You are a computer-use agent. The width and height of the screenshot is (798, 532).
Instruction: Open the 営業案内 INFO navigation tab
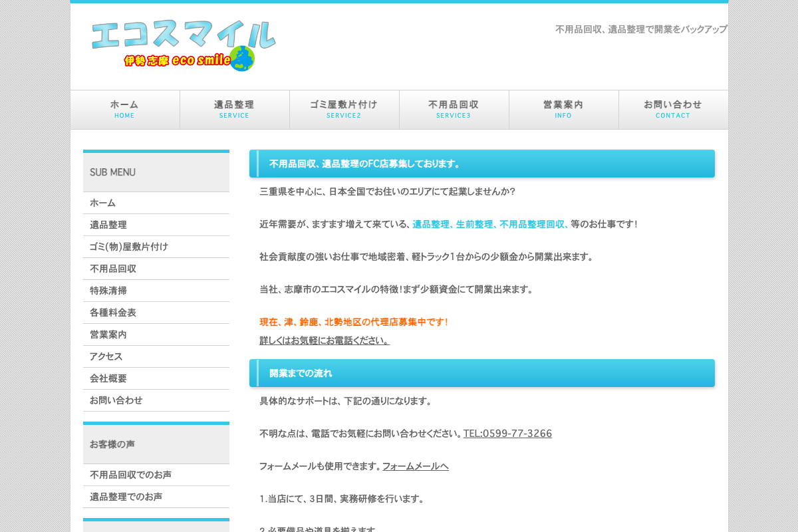pos(564,110)
